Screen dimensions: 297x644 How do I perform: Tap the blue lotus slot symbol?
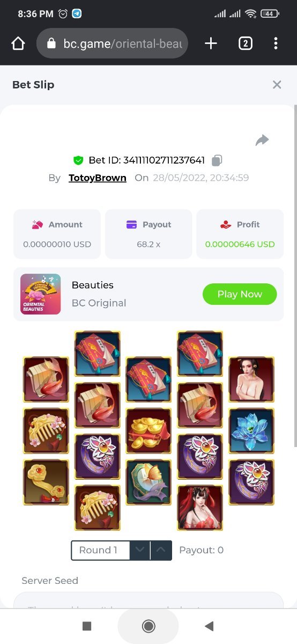[x=251, y=431]
